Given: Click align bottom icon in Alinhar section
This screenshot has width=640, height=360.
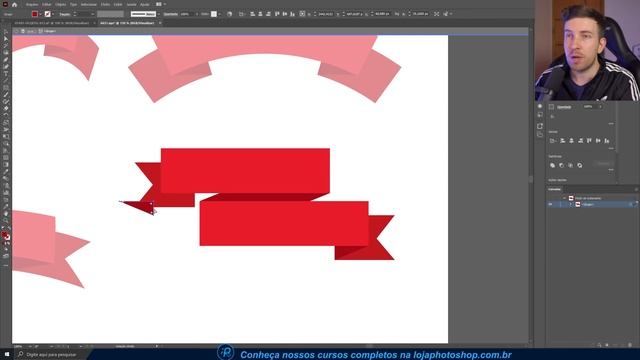Looking at the screenshot, I should (607, 141).
